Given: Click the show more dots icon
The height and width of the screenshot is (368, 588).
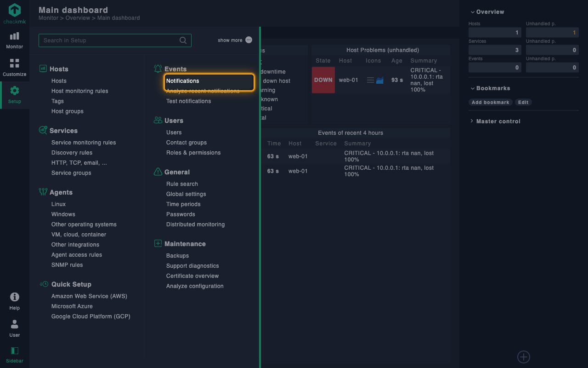Looking at the screenshot, I should pos(249,40).
